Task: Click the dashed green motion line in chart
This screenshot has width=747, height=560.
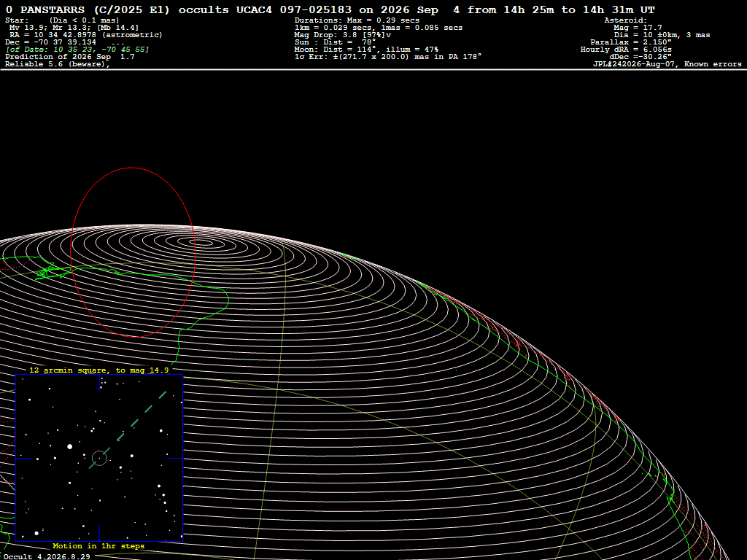Action: pyautogui.click(x=128, y=430)
